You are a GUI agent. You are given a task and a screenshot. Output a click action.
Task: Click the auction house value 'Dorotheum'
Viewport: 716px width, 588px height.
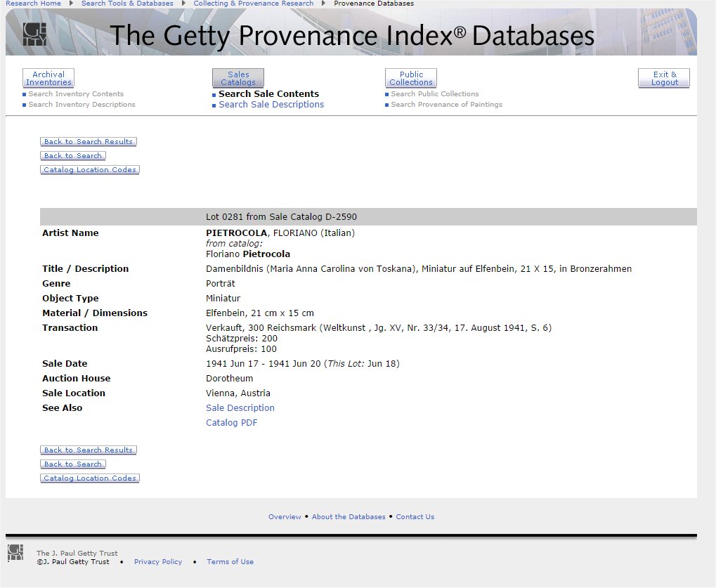[x=229, y=378]
